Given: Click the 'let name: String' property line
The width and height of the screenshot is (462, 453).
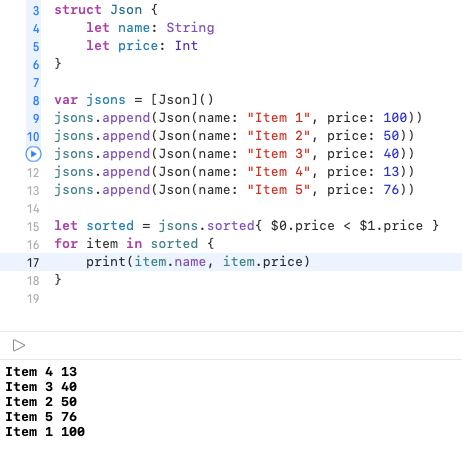Looking at the screenshot, I should (x=150, y=28).
